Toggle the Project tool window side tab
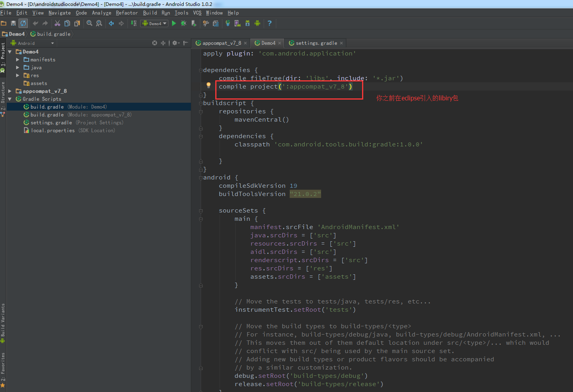This screenshot has width=573, height=392. tap(3, 57)
